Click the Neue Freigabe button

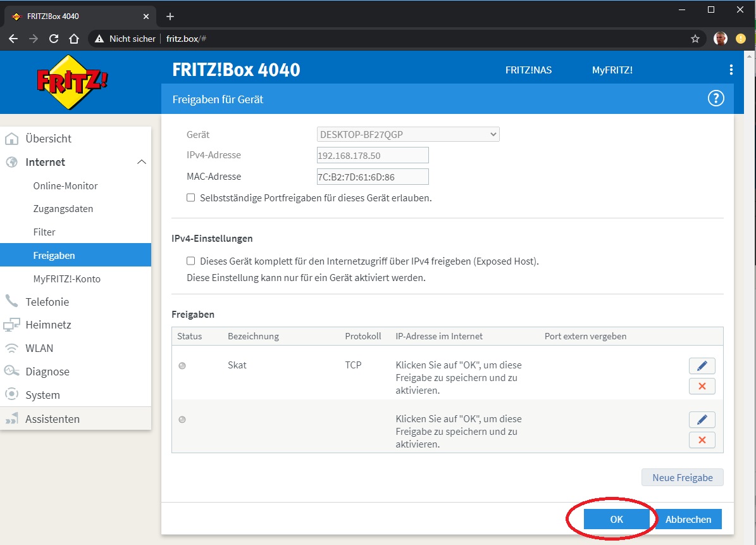pyautogui.click(x=682, y=477)
